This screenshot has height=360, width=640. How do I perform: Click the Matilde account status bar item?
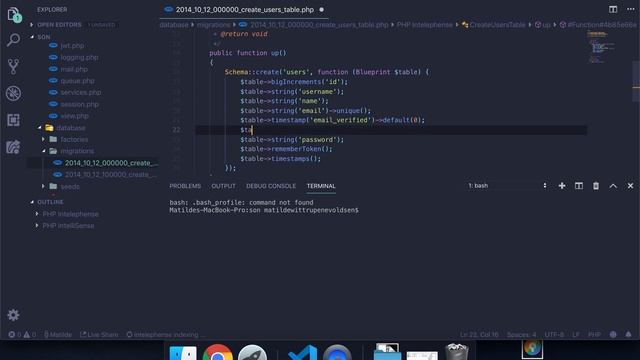coord(58,335)
